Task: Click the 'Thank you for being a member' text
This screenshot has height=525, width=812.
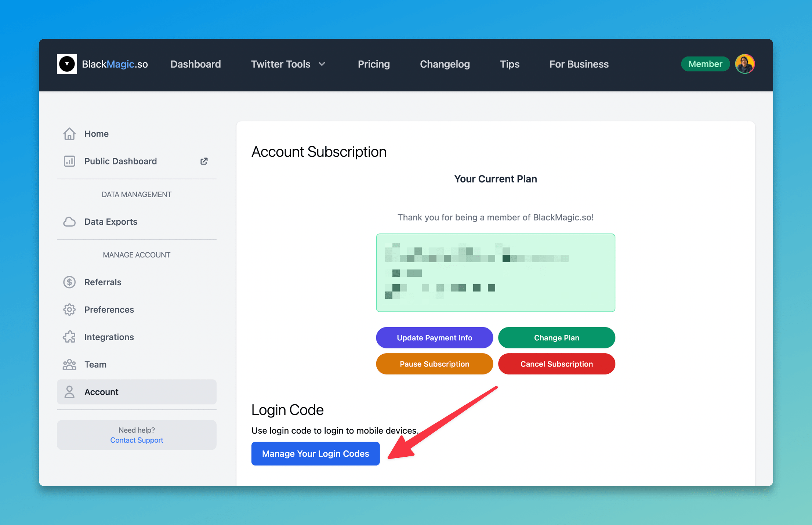Action: tap(496, 217)
